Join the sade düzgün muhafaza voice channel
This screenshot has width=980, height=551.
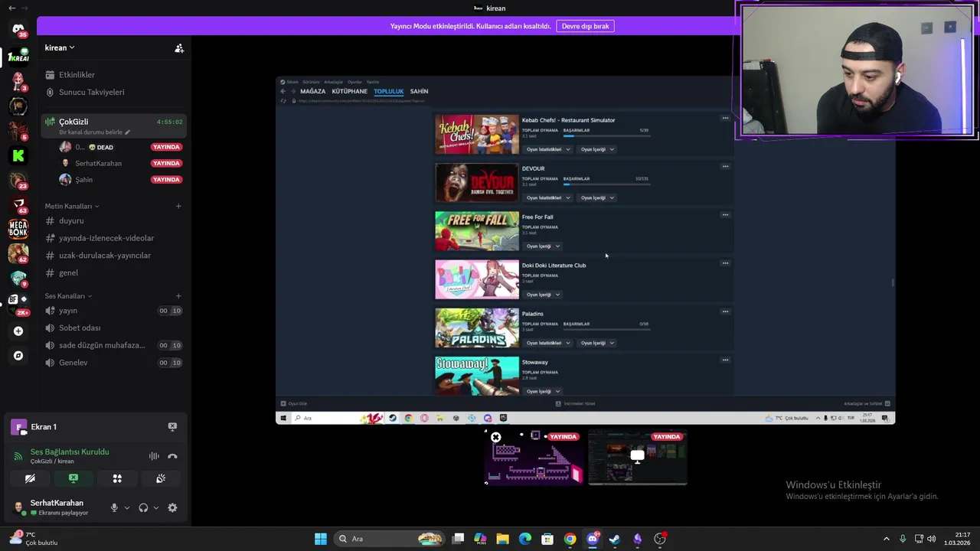point(113,345)
